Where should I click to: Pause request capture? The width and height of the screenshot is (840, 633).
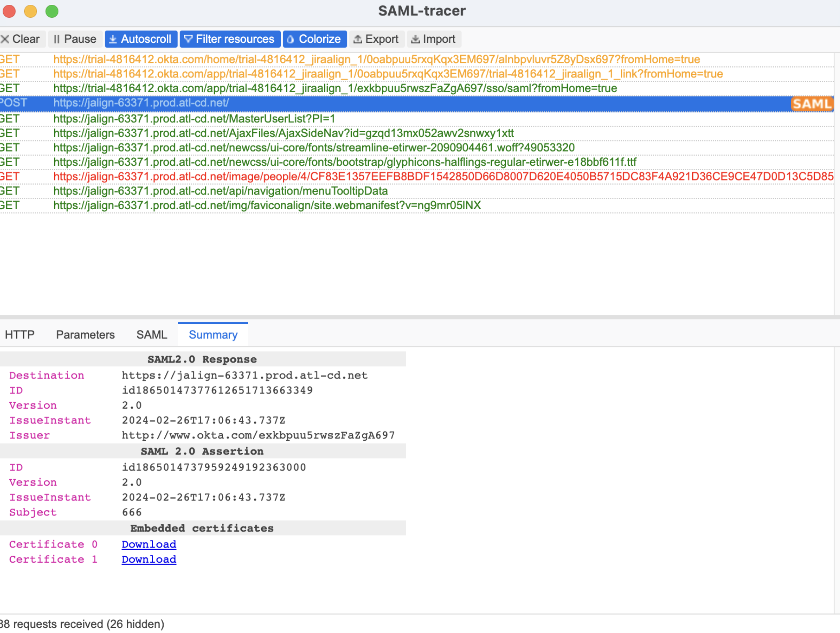[75, 39]
